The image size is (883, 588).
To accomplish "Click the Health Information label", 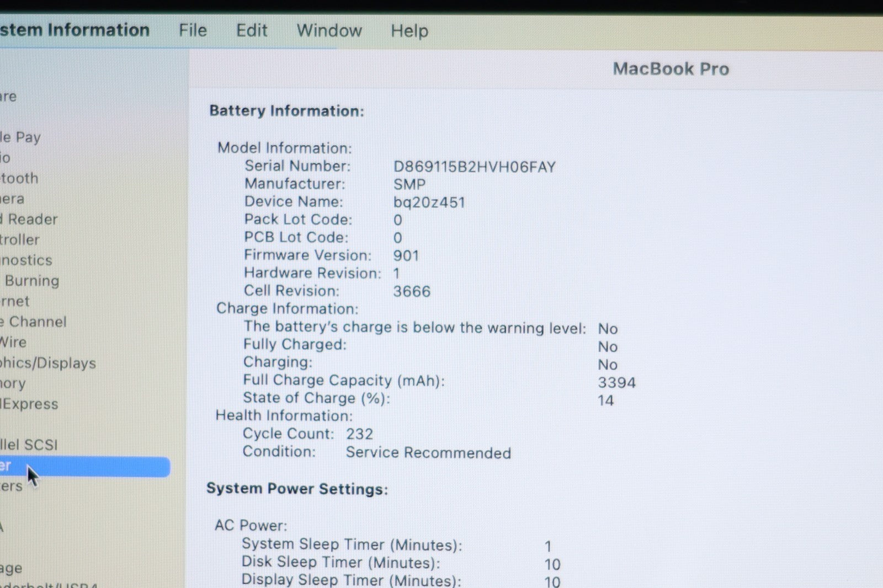I will (x=284, y=415).
